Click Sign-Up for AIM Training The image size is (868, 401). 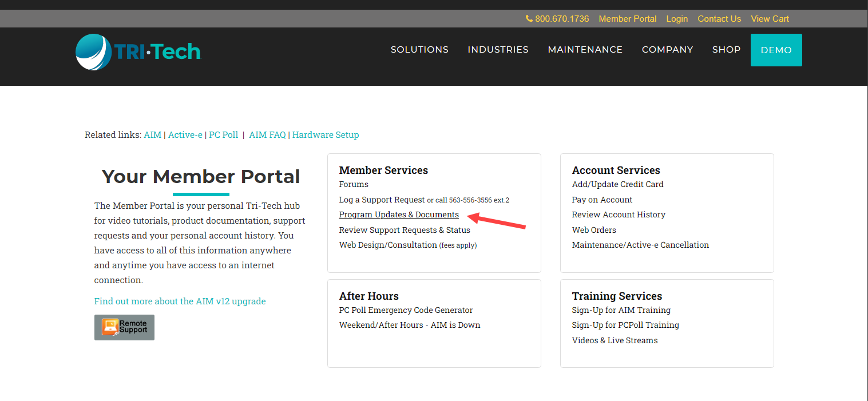(621, 310)
